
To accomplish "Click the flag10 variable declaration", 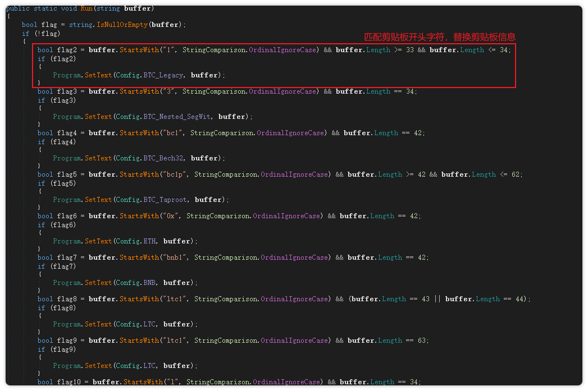I will coord(70,382).
